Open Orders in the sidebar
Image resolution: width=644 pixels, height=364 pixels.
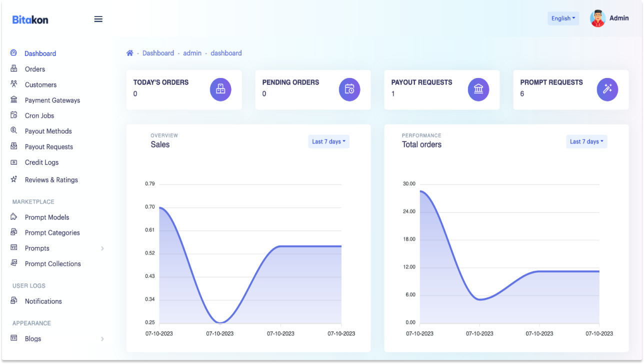point(35,69)
